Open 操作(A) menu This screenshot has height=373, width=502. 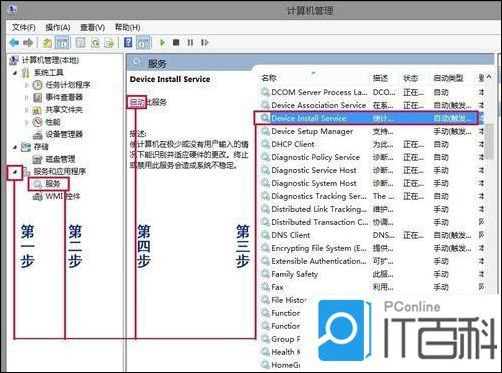pos(57,27)
